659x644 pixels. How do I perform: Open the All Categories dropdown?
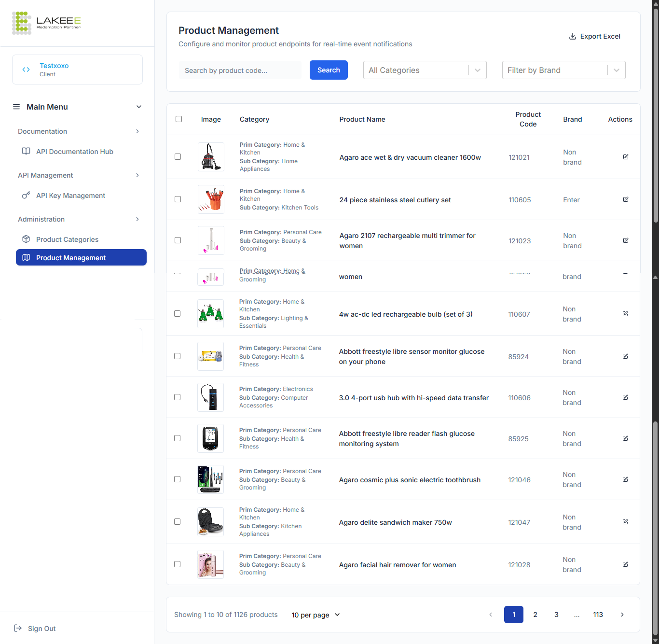coord(425,70)
